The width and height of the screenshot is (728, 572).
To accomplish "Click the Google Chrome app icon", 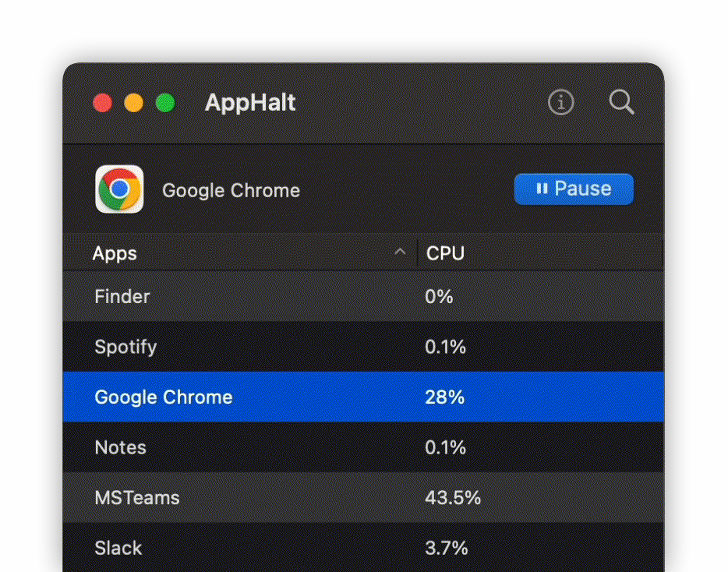I will (119, 189).
